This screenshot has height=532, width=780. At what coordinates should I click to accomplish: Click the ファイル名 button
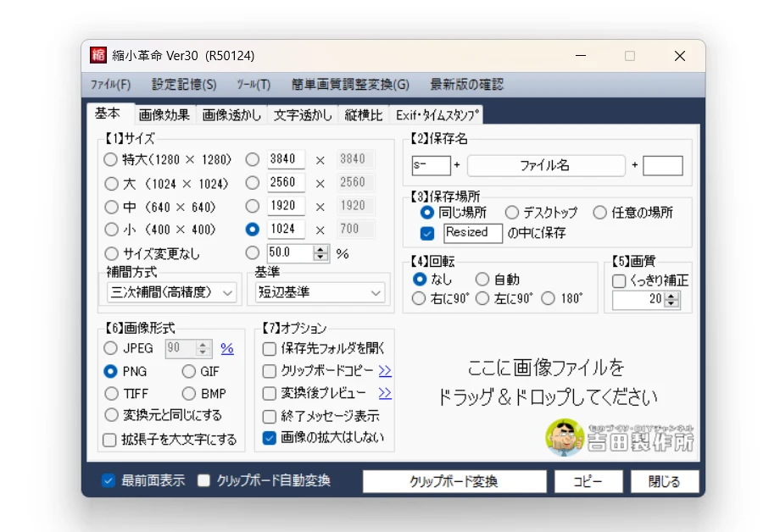pyautogui.click(x=546, y=165)
